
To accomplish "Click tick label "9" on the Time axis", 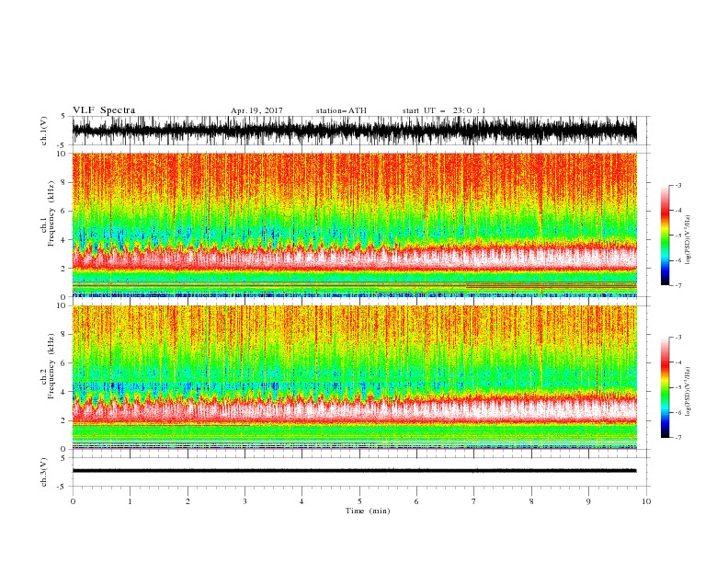I will point(588,501).
